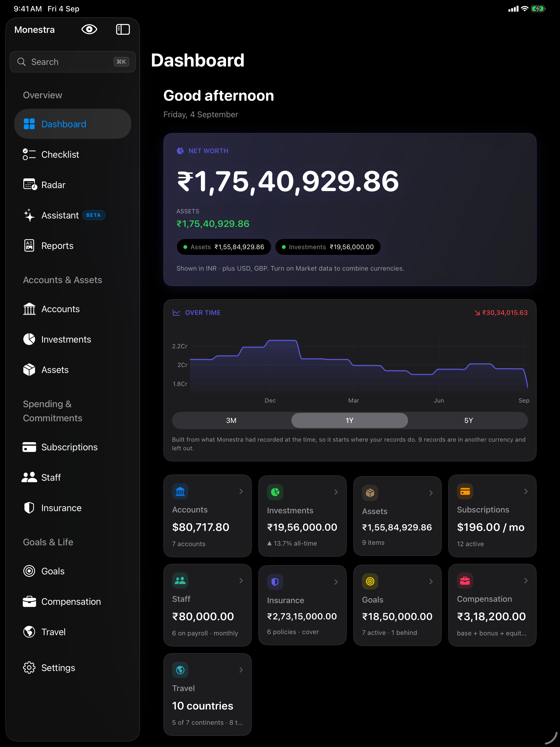This screenshot has width=560, height=747.
Task: Open the Insurance card chevron
Action: click(336, 582)
